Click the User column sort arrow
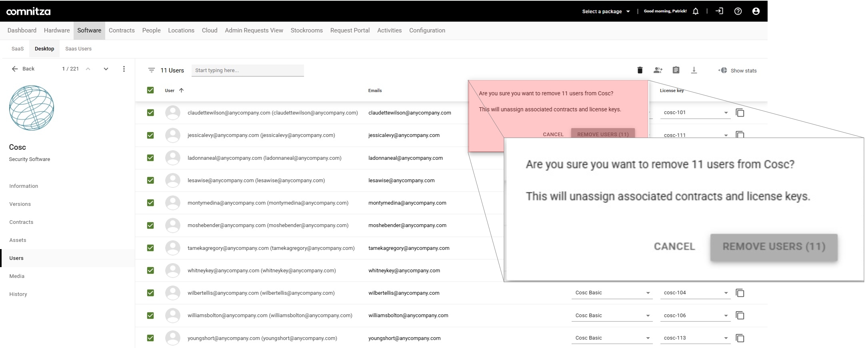868x348 pixels. coord(181,91)
